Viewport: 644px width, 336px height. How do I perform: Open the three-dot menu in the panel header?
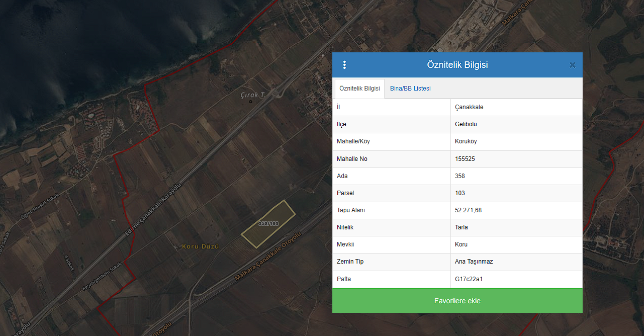pyautogui.click(x=344, y=65)
